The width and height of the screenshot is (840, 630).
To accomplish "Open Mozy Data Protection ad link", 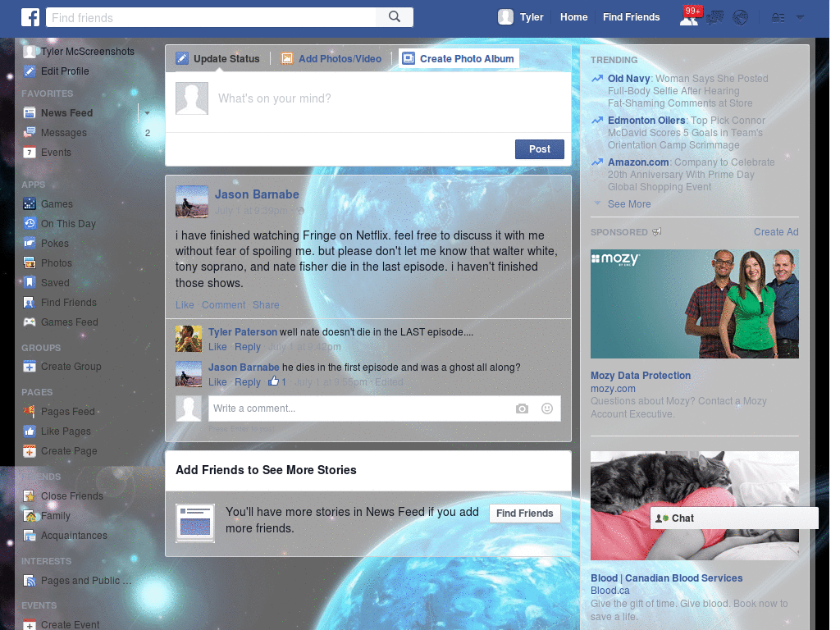I will click(641, 376).
